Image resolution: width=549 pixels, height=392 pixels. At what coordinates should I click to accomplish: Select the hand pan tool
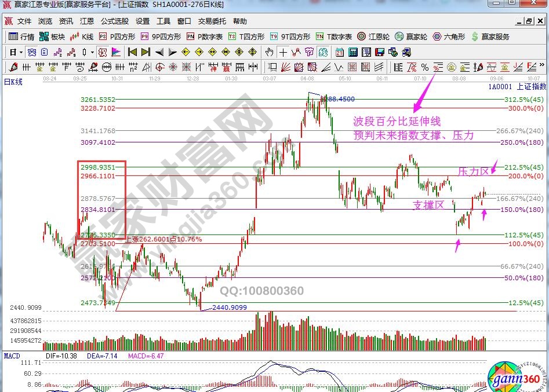tap(270, 52)
